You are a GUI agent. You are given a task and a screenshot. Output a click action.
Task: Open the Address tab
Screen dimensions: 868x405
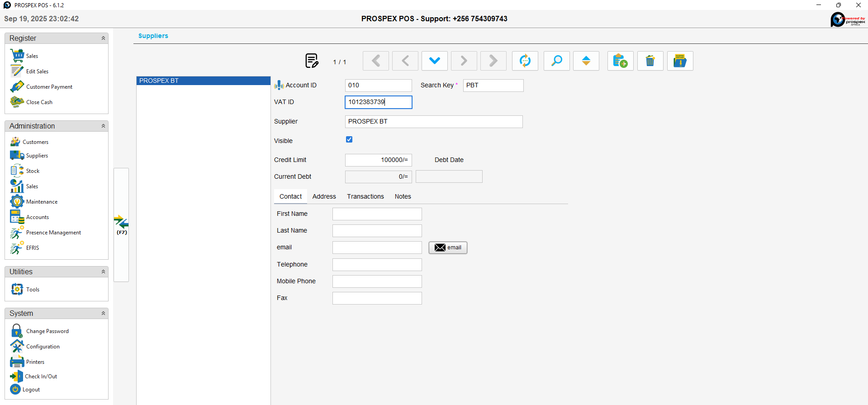[x=324, y=197]
